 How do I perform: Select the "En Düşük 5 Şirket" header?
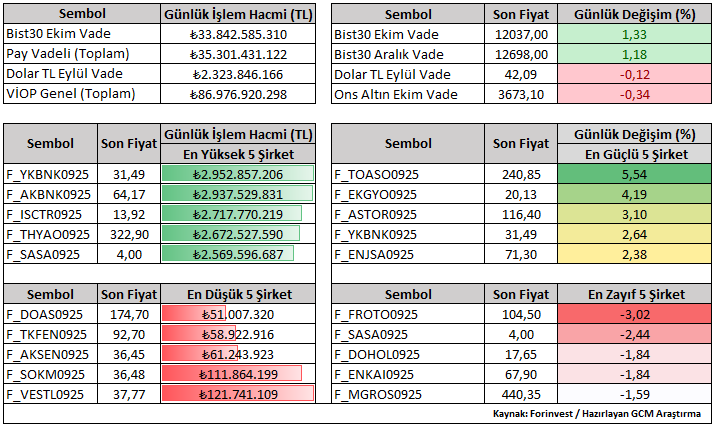tap(237, 295)
